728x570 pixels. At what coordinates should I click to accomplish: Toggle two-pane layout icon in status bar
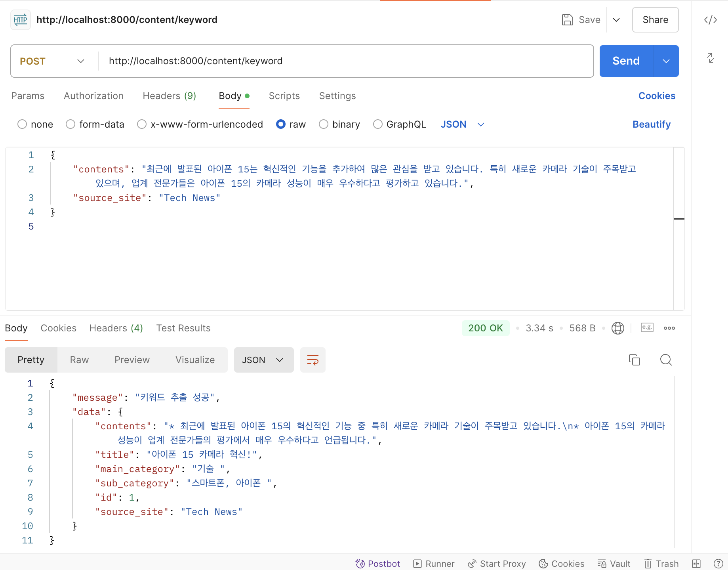696,564
